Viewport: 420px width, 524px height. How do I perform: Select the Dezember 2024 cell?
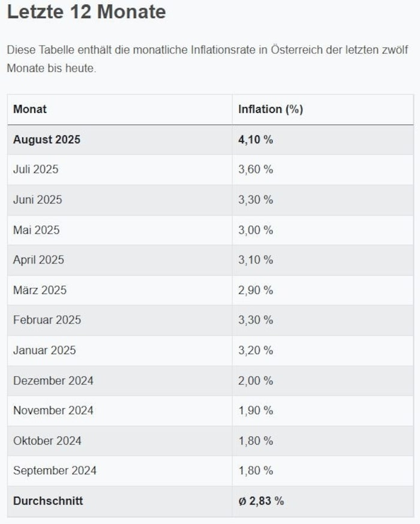tap(53, 381)
